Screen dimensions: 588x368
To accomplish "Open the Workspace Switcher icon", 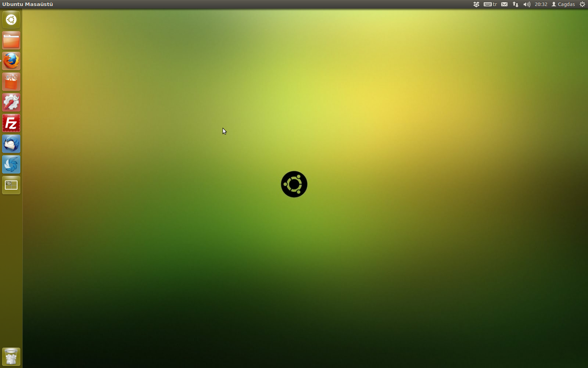I will point(11,185).
